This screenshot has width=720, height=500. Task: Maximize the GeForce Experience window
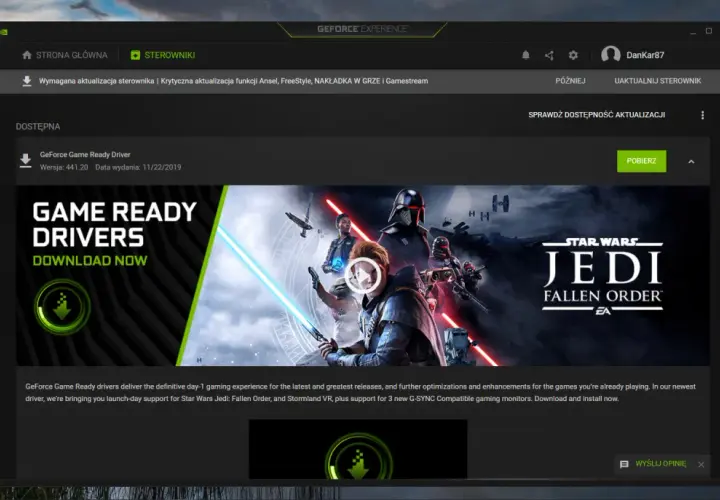tap(709, 31)
